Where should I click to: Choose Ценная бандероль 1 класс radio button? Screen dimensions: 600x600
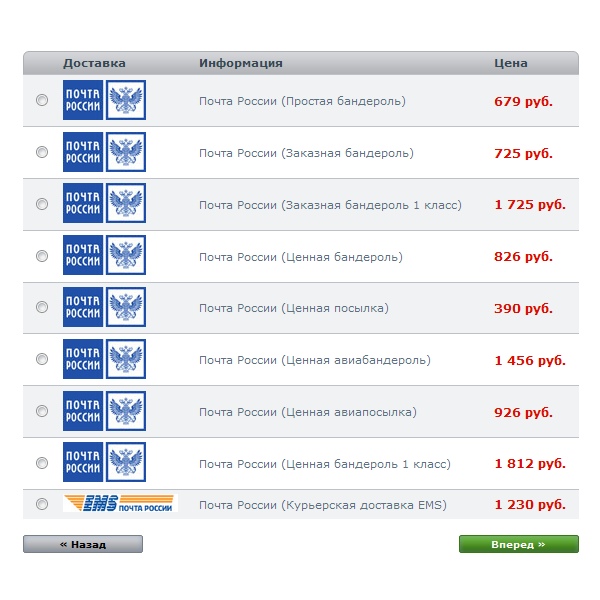click(x=42, y=463)
